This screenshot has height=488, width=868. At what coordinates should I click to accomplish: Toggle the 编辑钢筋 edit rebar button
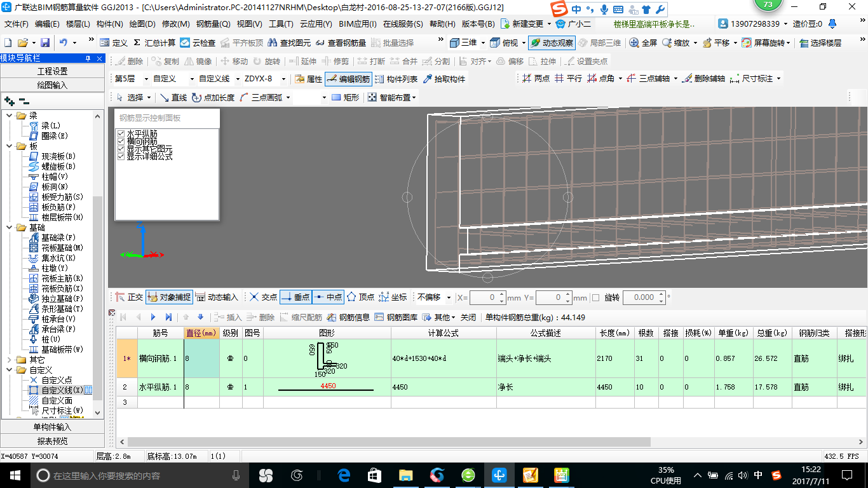click(x=348, y=79)
